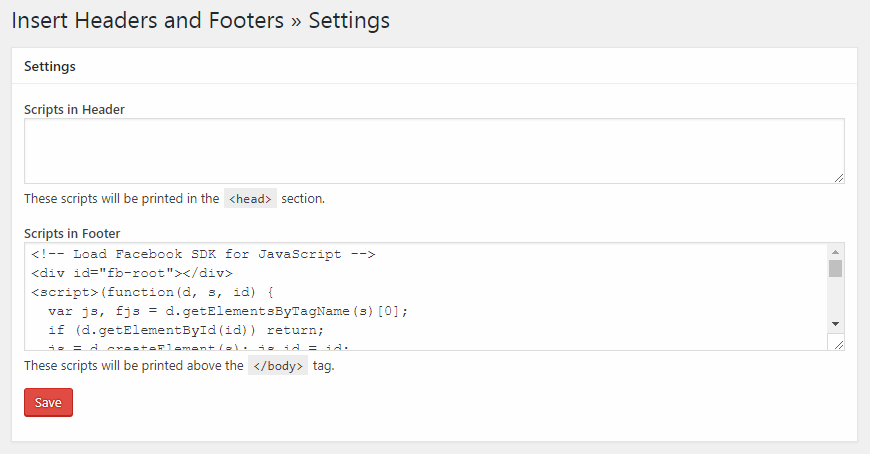
Task: Place cursor in the getElementById return line
Action: click(186, 330)
